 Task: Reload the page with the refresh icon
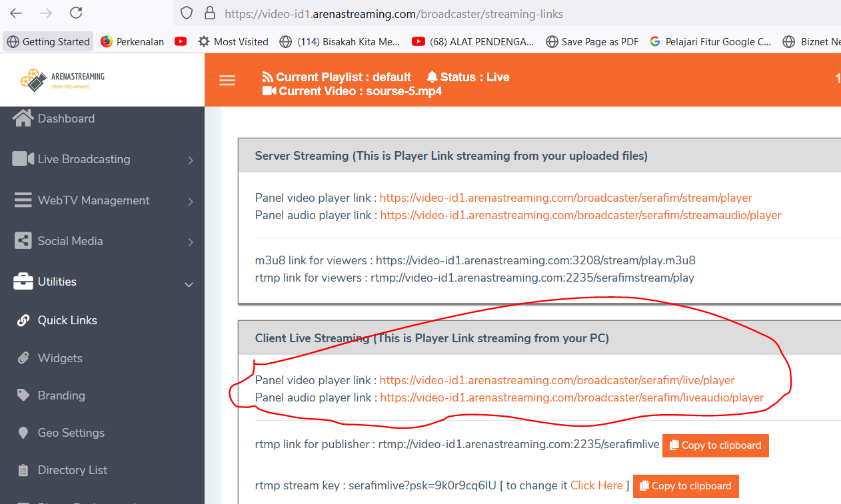click(77, 13)
